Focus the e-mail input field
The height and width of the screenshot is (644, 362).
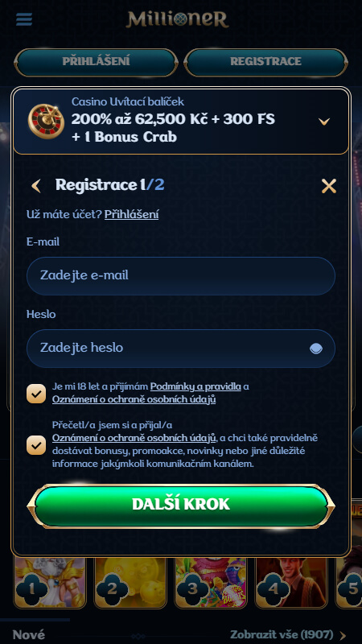click(x=181, y=275)
